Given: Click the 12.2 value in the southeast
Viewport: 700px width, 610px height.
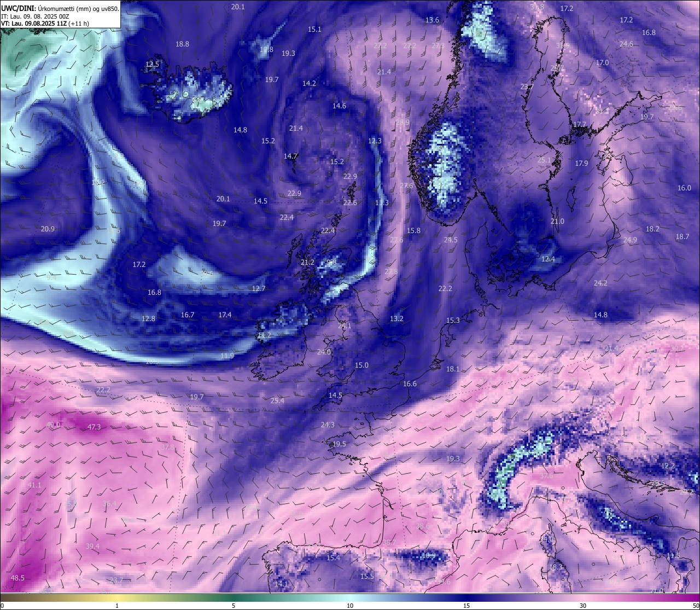Looking at the screenshot, I should click(668, 466).
